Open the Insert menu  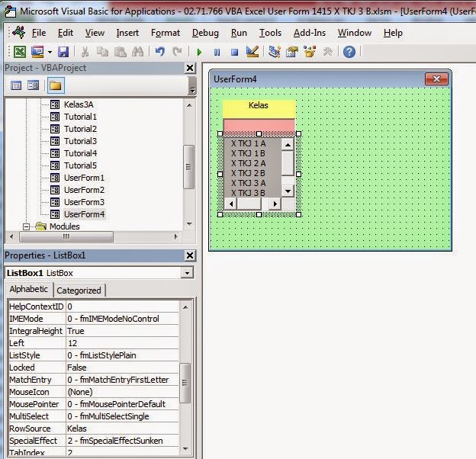pos(127,33)
